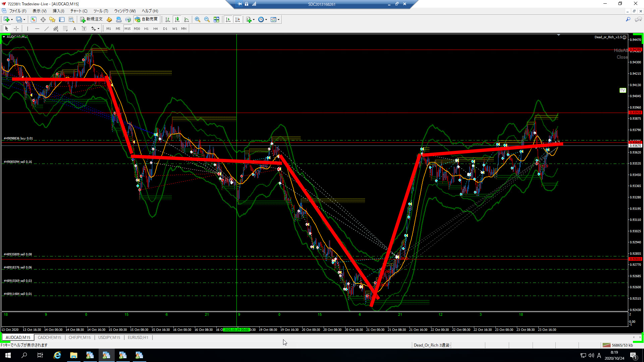Click 新規注文 new order button

[91, 19]
